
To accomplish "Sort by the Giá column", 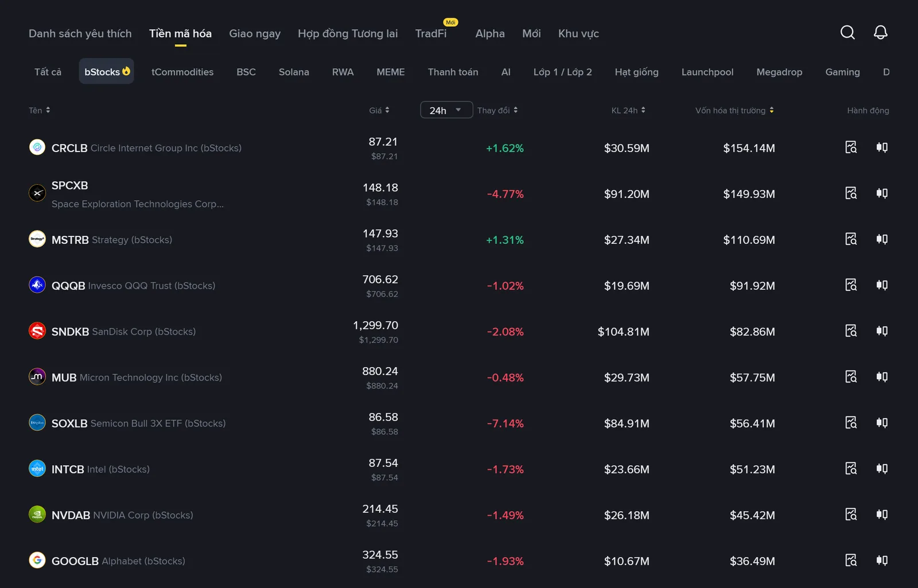I will 379,110.
